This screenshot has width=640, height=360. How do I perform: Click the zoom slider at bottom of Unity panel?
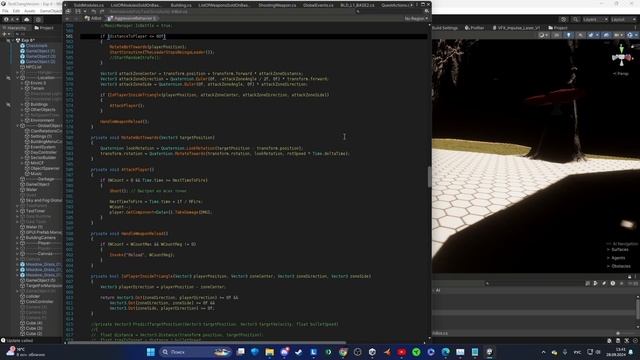pyautogui.click(x=618, y=333)
